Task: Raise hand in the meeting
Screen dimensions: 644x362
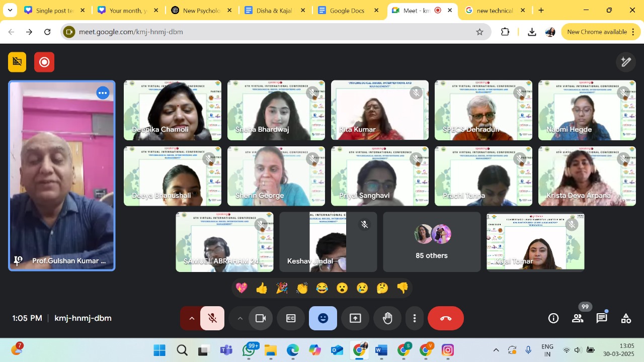Action: [x=387, y=318]
